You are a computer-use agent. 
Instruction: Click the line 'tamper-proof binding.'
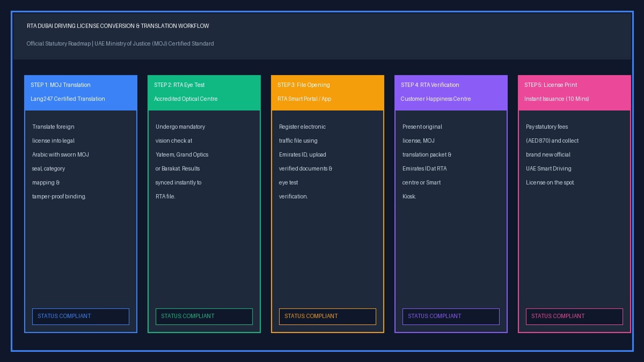tap(59, 197)
